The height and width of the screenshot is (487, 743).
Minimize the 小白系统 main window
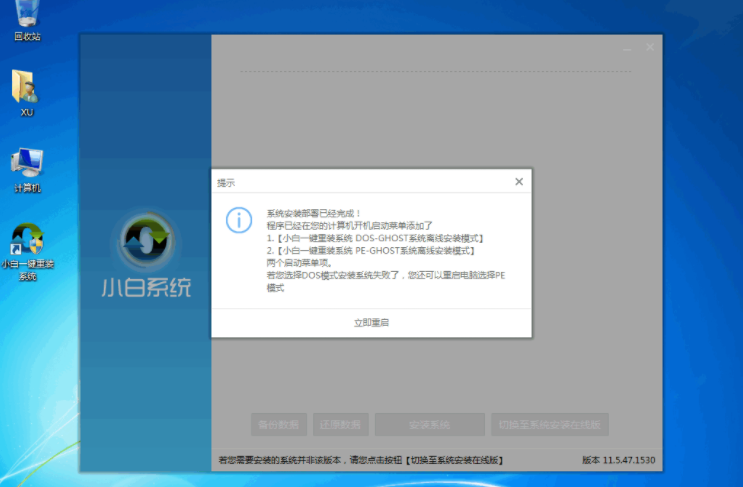627,48
